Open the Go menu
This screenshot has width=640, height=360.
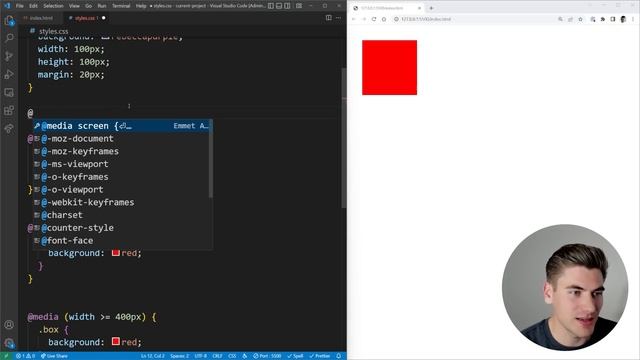(89, 6)
